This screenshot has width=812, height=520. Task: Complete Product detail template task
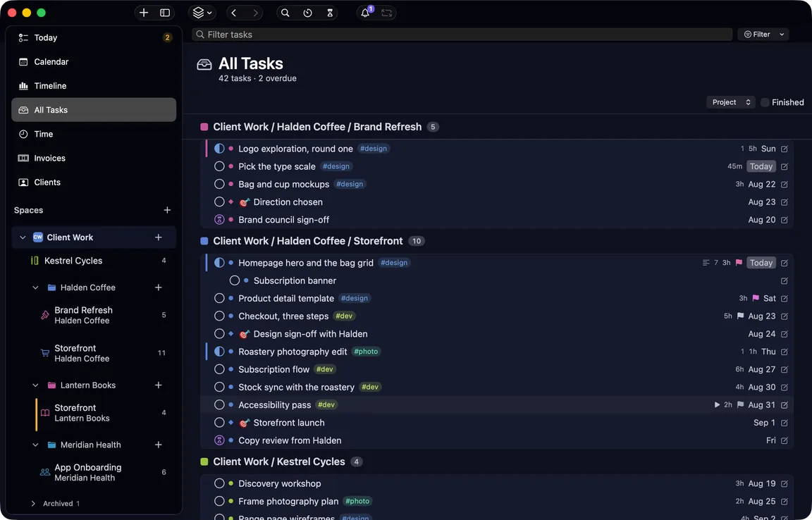coord(220,298)
